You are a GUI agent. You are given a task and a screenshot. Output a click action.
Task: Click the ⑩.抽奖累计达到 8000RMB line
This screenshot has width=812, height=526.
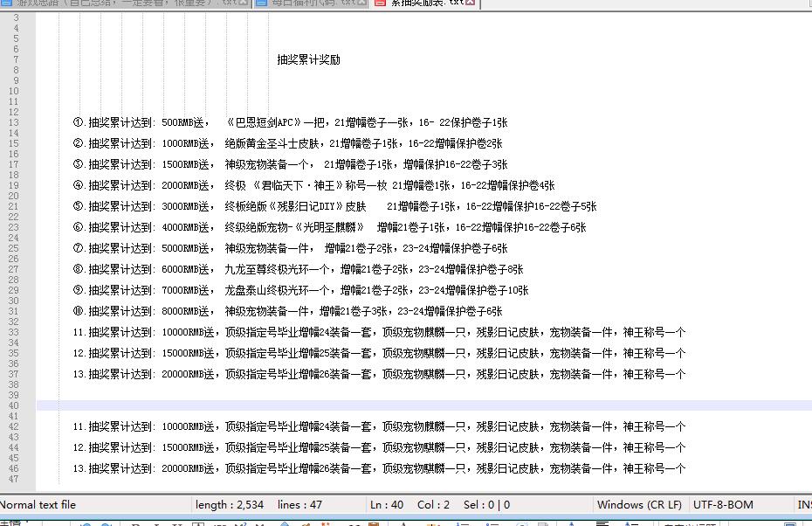(x=288, y=311)
